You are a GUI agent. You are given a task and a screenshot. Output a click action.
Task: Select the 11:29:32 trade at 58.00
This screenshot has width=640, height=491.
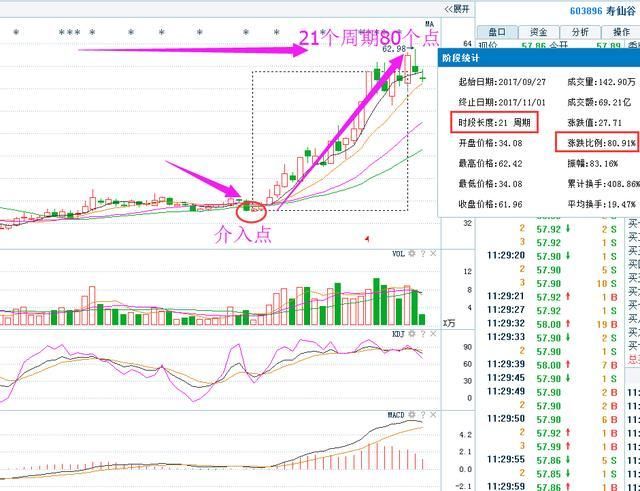[x=552, y=324]
